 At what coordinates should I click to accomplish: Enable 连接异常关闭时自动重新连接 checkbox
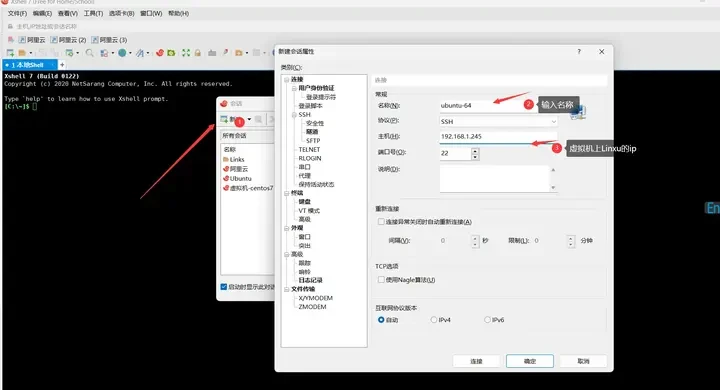click(x=381, y=221)
